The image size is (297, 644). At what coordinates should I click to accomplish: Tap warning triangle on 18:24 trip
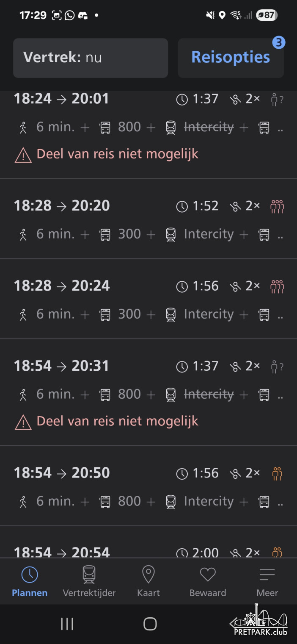[23, 155]
